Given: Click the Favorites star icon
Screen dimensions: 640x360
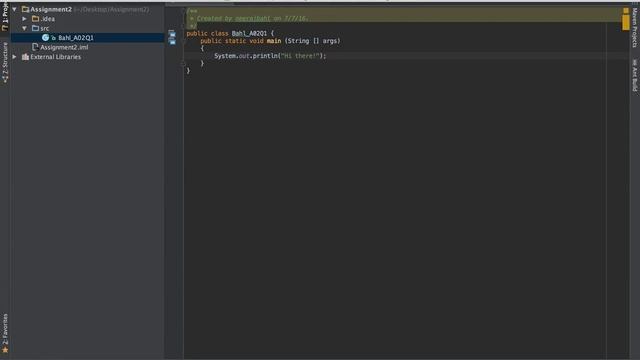Looking at the screenshot, I should [5, 350].
